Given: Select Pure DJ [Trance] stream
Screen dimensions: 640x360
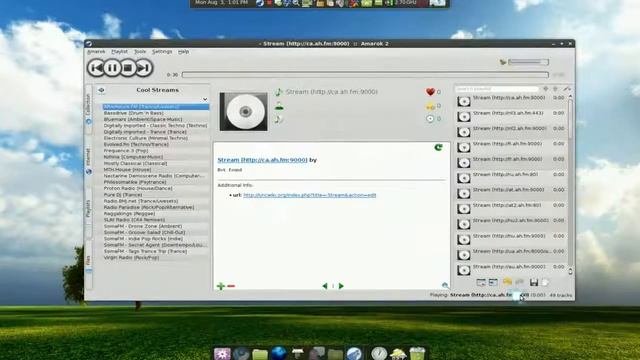Looking at the screenshot, I should 123,195.
